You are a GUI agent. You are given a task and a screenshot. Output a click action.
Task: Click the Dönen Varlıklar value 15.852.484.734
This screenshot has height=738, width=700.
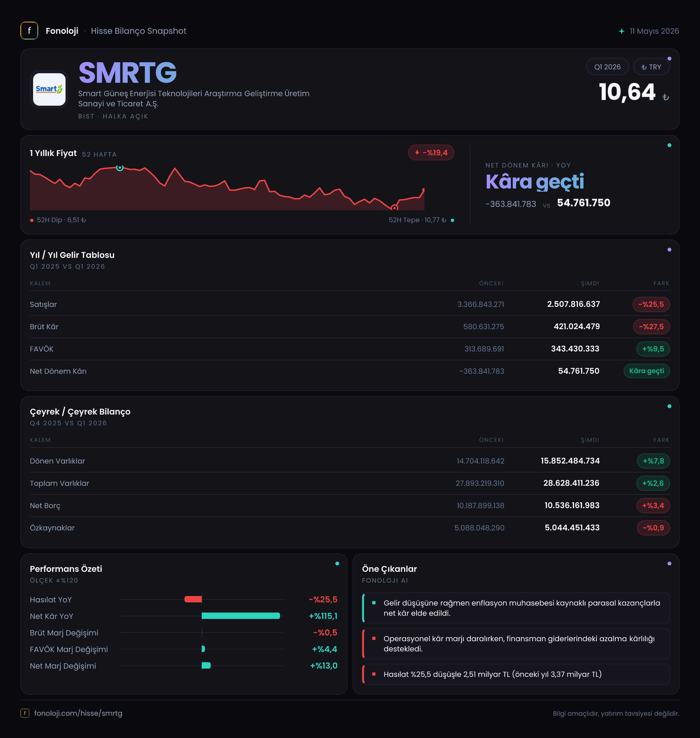tap(570, 461)
